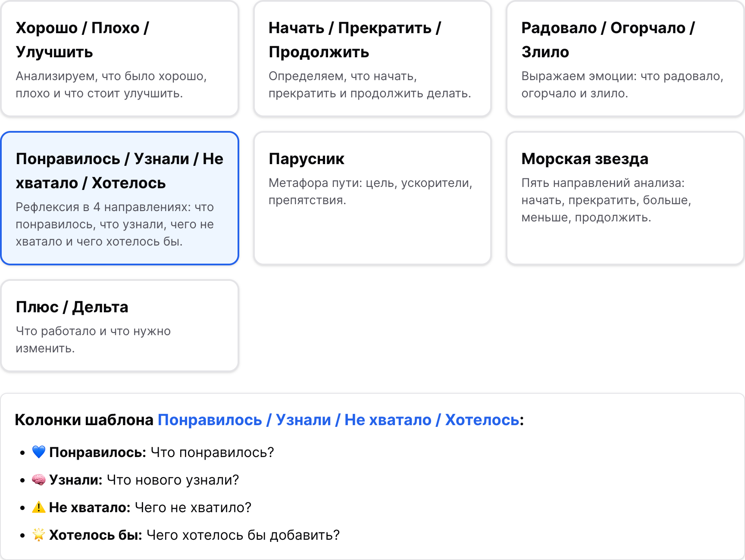The height and width of the screenshot is (560, 745).
Task: Select the Хорошо / Плохо / Улучшить template card
Action: point(119,59)
